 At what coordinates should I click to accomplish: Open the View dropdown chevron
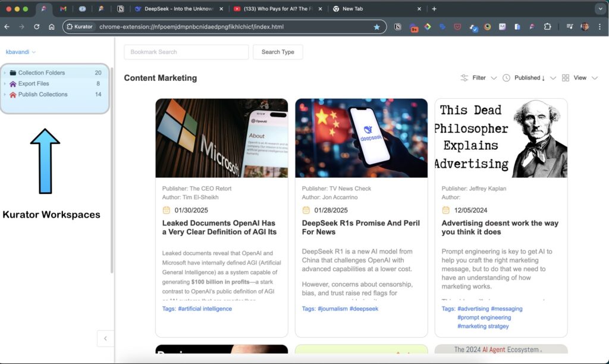click(x=595, y=78)
